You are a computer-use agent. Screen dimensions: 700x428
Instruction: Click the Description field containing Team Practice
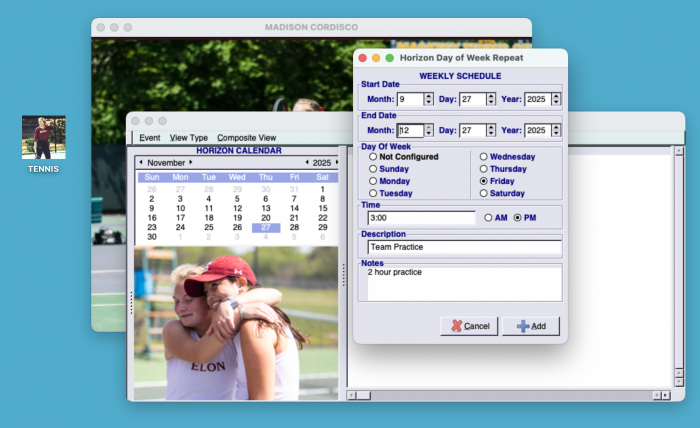click(463, 247)
